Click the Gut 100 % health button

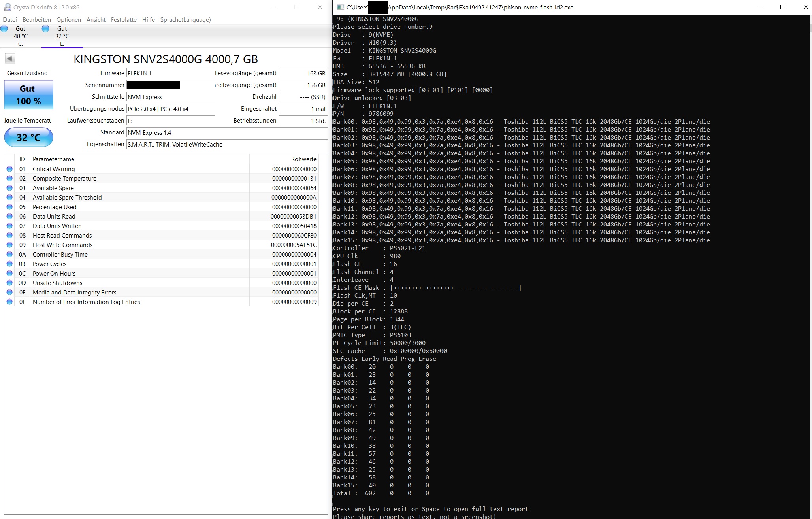click(28, 95)
